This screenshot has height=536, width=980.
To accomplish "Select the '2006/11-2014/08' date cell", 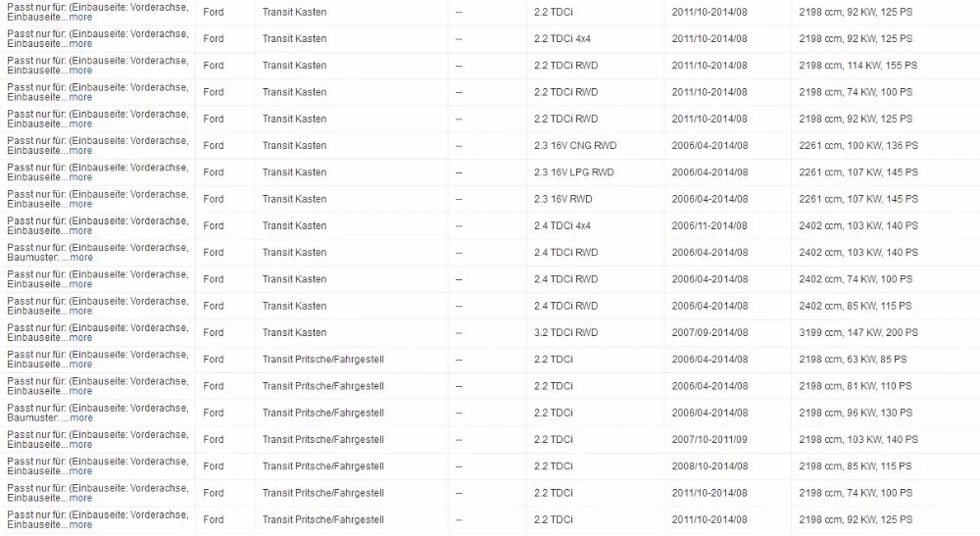I will (710, 225).
